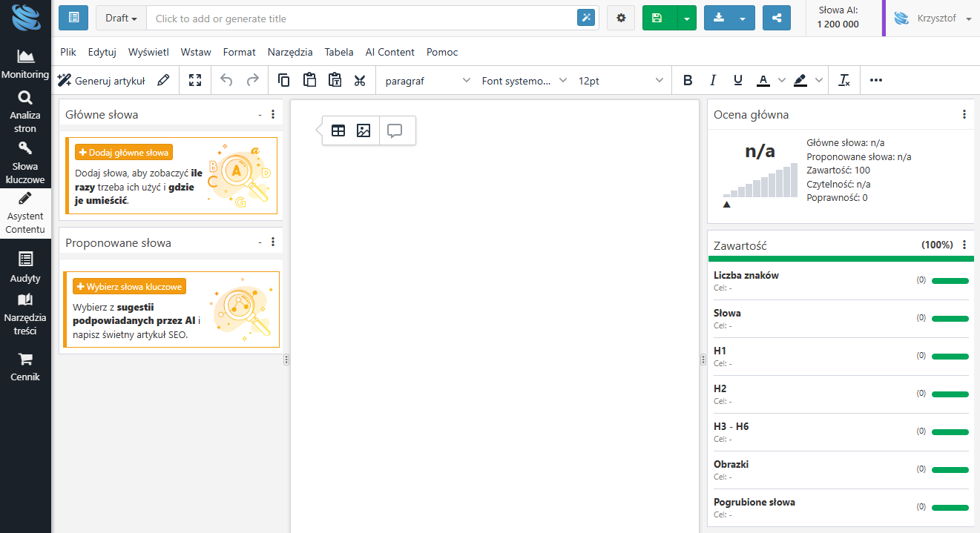Click the paste as text clipboard icon
Image resolution: width=980 pixels, height=533 pixels.
[335, 80]
